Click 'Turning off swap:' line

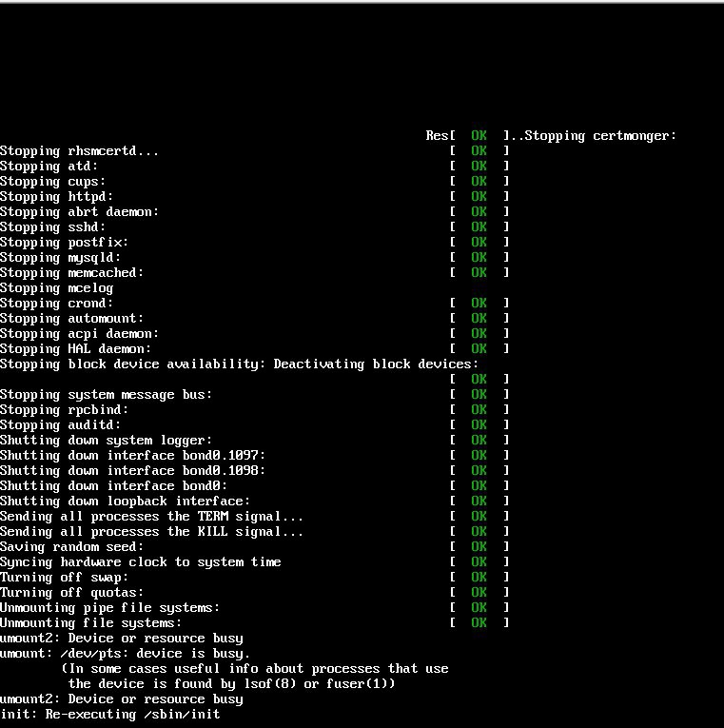64,578
